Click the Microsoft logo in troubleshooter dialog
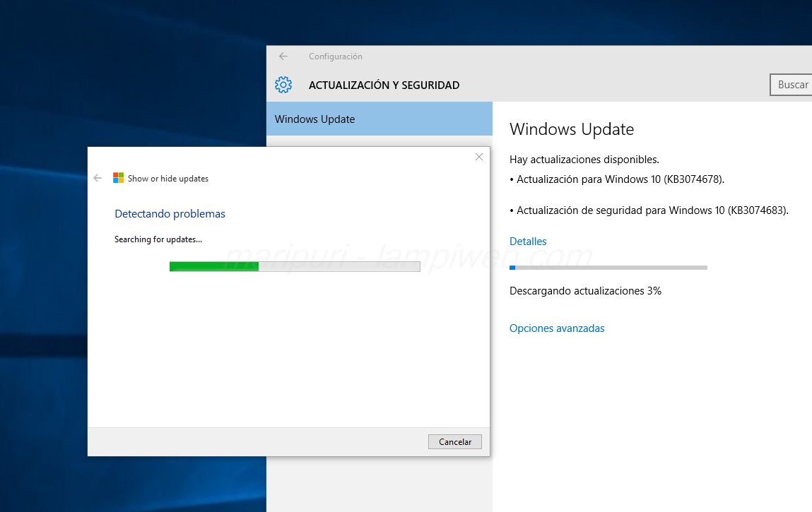The image size is (812, 512). pos(118,178)
